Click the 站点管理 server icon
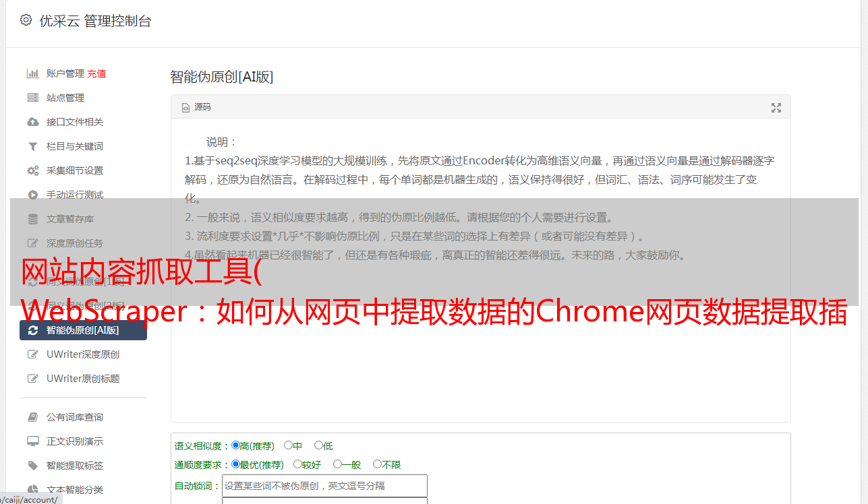This screenshot has width=868, height=504. coord(32,98)
